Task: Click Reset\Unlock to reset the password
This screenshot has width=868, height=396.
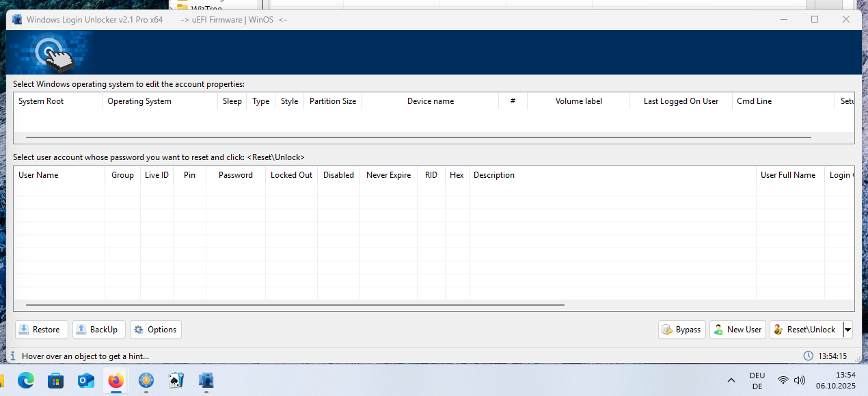Action: [x=806, y=330]
